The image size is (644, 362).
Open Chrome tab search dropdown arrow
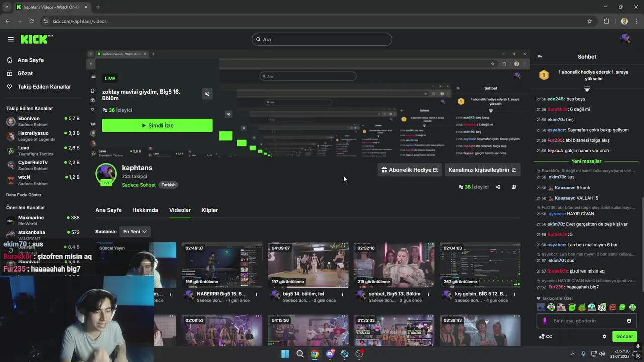click(7, 7)
